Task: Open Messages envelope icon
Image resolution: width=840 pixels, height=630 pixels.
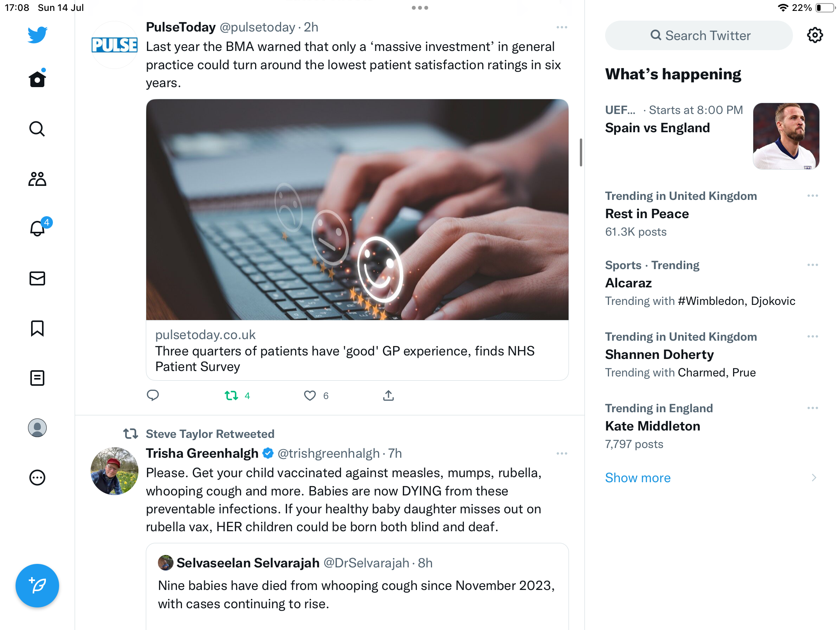Action: 37,278
